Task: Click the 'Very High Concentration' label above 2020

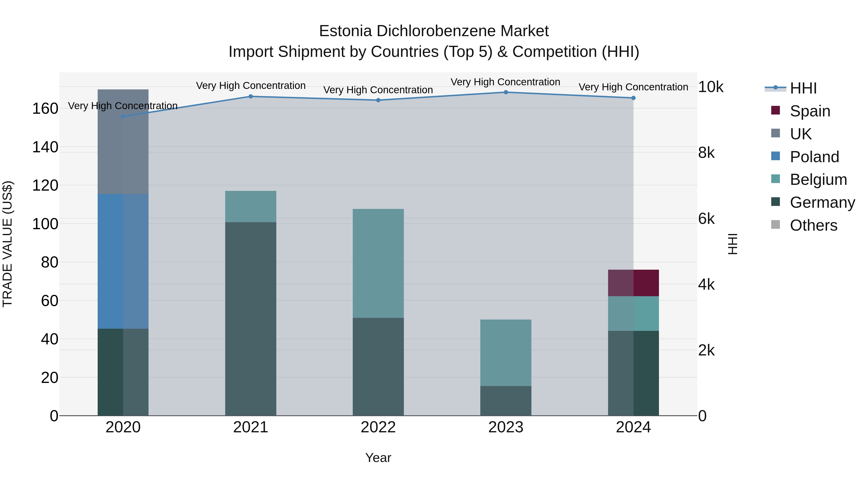Action: point(123,106)
